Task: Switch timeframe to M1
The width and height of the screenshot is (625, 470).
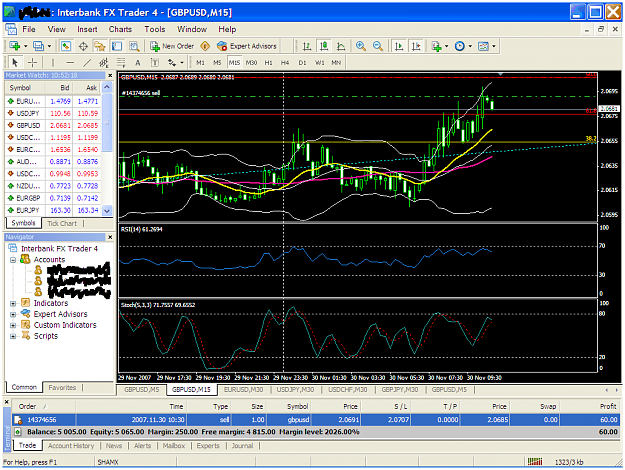Action: tap(200, 63)
